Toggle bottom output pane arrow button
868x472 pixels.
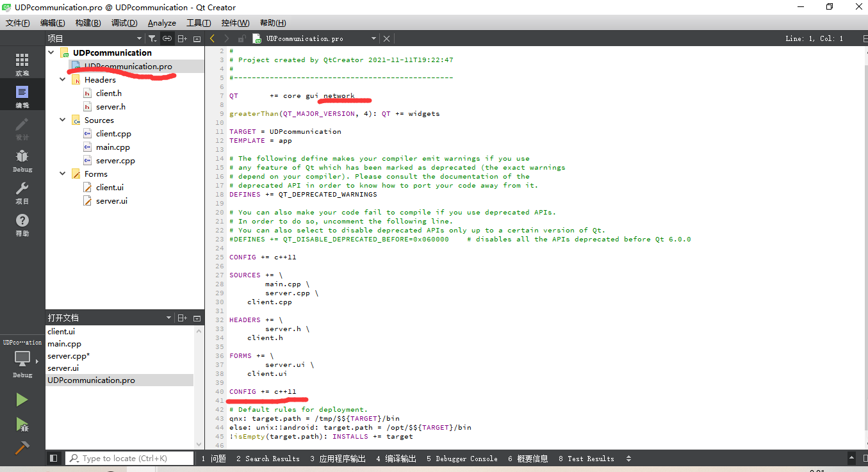[851, 459]
